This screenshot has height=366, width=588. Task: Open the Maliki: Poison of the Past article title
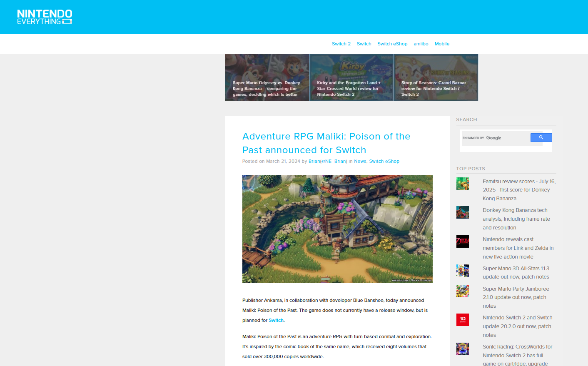[x=326, y=143]
